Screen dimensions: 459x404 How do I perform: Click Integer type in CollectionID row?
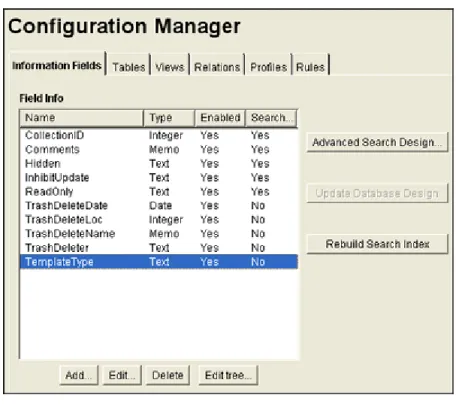[166, 135]
